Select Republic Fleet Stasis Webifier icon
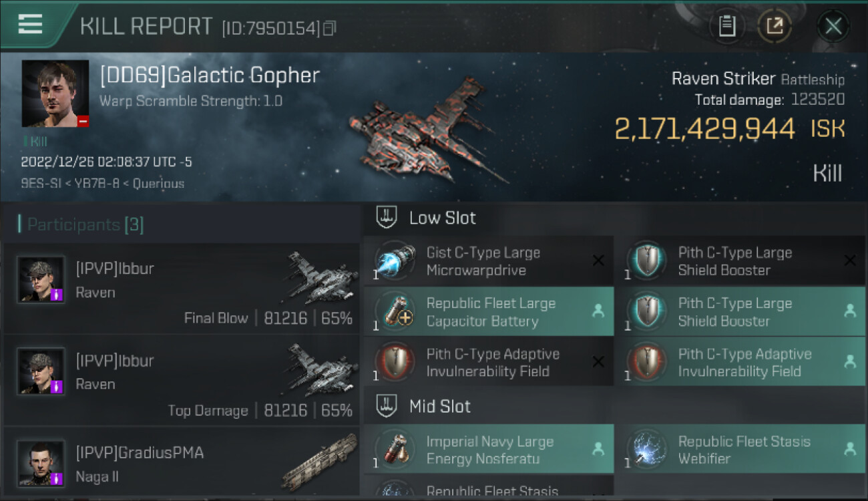Image resolution: width=868 pixels, height=501 pixels. click(646, 450)
